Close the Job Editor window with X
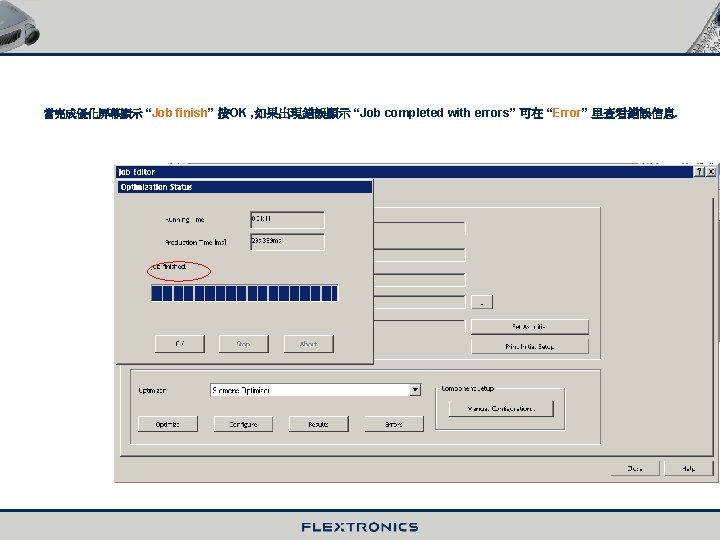 click(x=711, y=172)
